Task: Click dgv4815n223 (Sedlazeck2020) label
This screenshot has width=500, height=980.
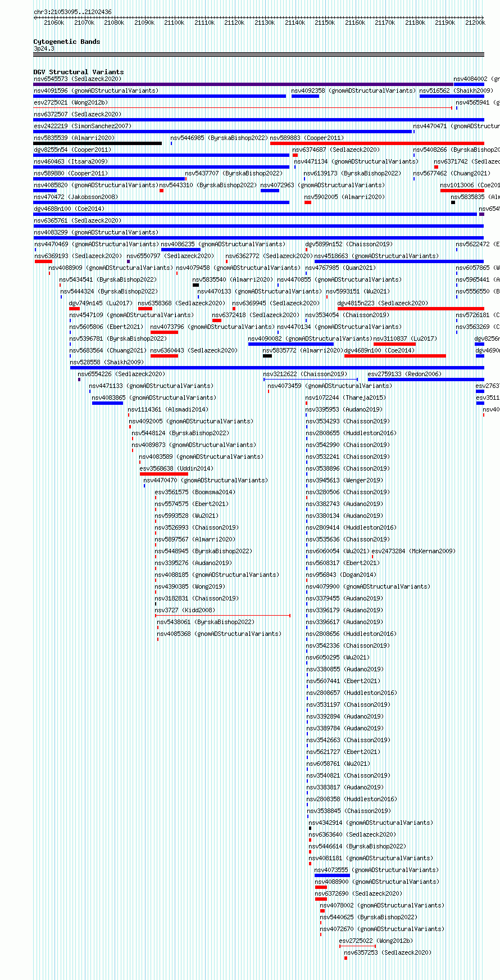Action: [383, 303]
